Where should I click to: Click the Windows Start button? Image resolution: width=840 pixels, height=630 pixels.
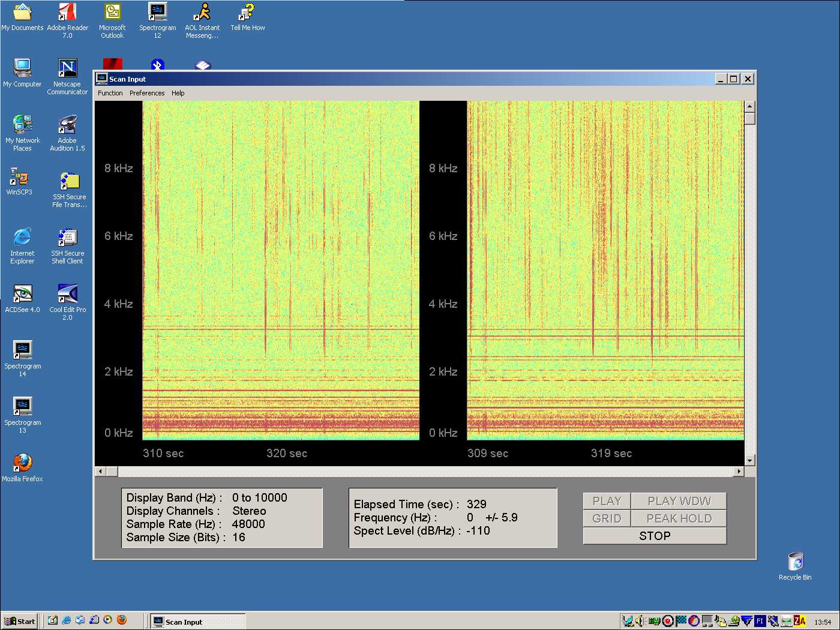click(x=20, y=621)
